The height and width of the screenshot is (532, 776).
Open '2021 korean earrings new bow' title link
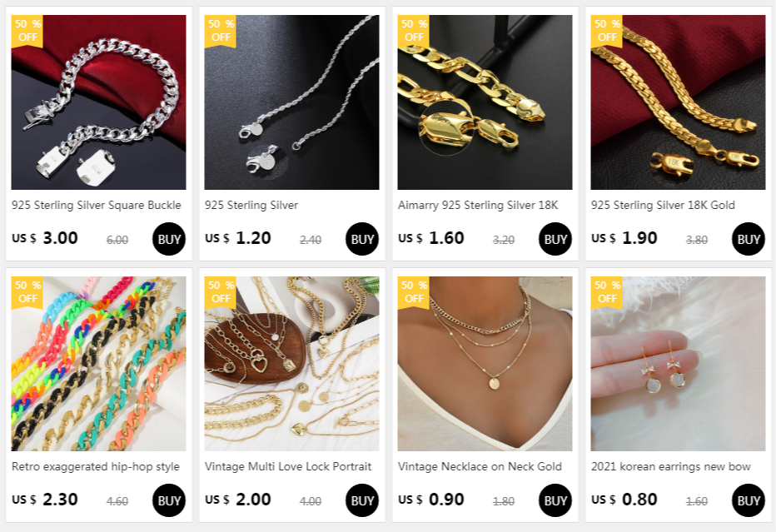click(x=670, y=466)
